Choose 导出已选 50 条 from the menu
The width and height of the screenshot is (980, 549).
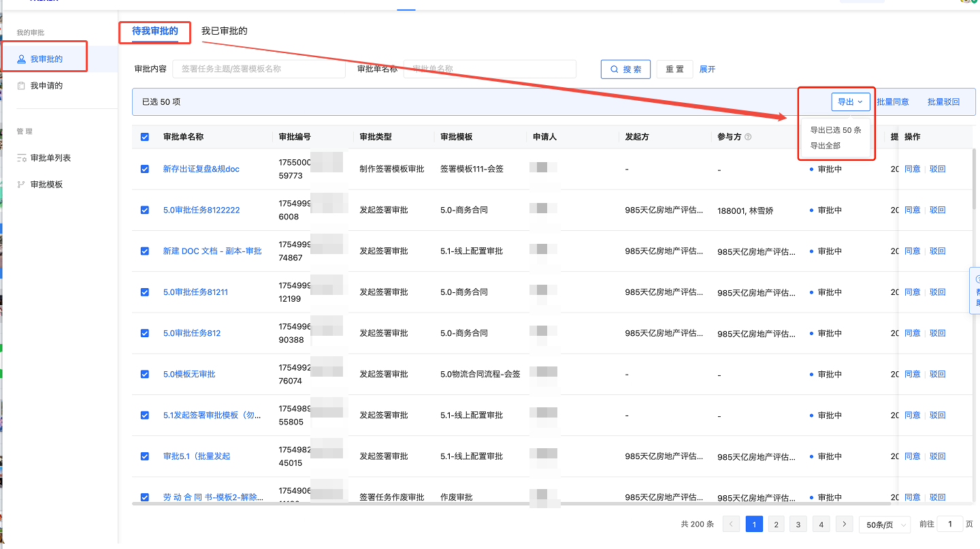tap(836, 130)
